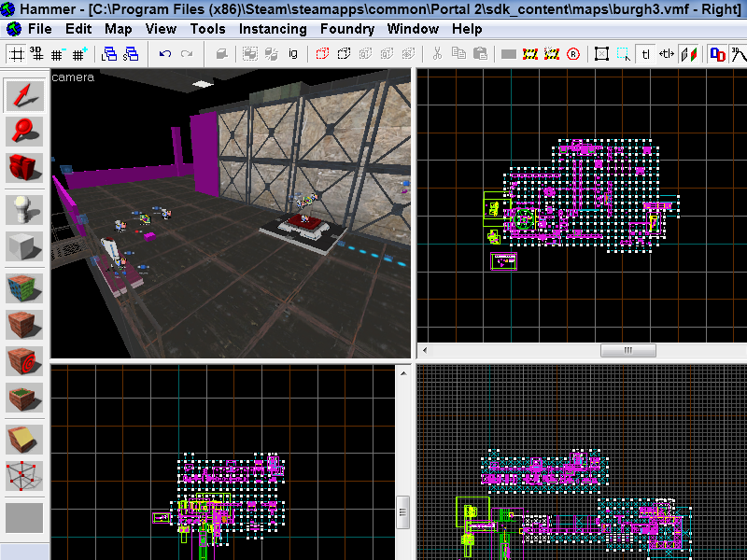Copy selection to clipboard
The width and height of the screenshot is (747, 560).
pos(458,54)
